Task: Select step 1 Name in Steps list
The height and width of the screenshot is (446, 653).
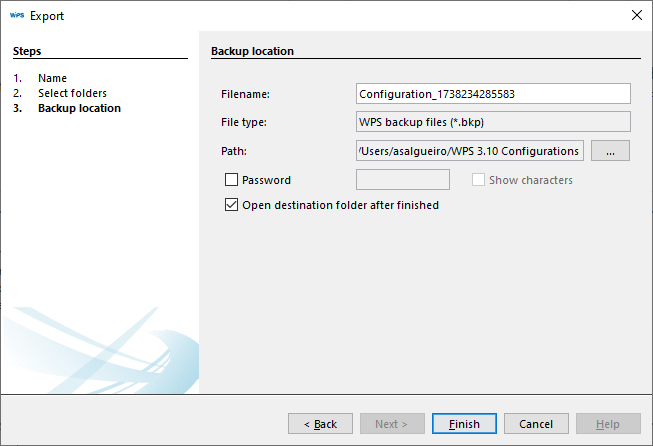Action: (x=52, y=78)
